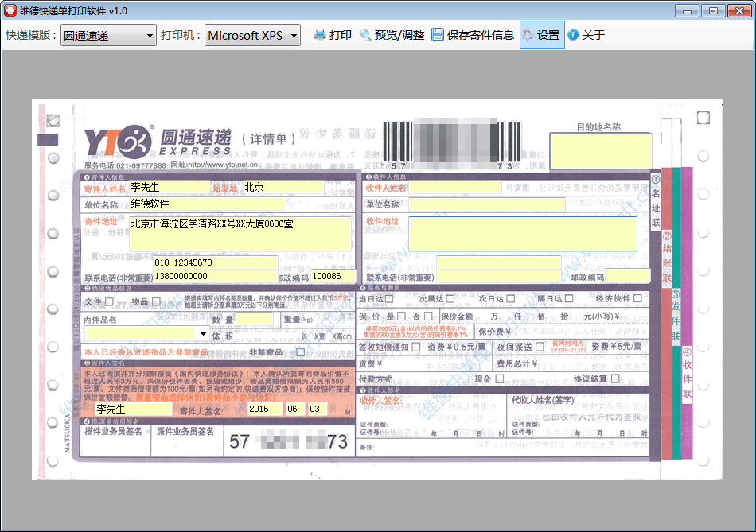Check the 保价 是 checkbox
Screen dimensions: 756x532
(401, 316)
